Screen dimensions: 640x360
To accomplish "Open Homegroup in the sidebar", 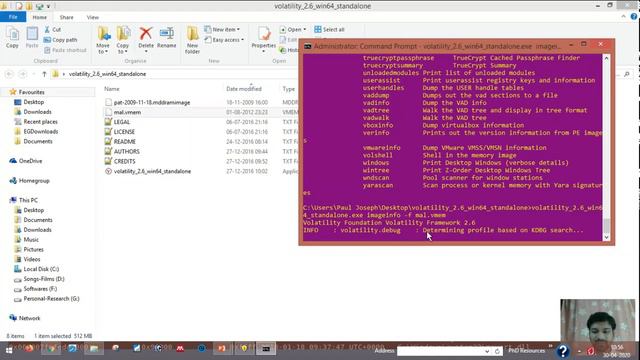I will coord(30,180).
